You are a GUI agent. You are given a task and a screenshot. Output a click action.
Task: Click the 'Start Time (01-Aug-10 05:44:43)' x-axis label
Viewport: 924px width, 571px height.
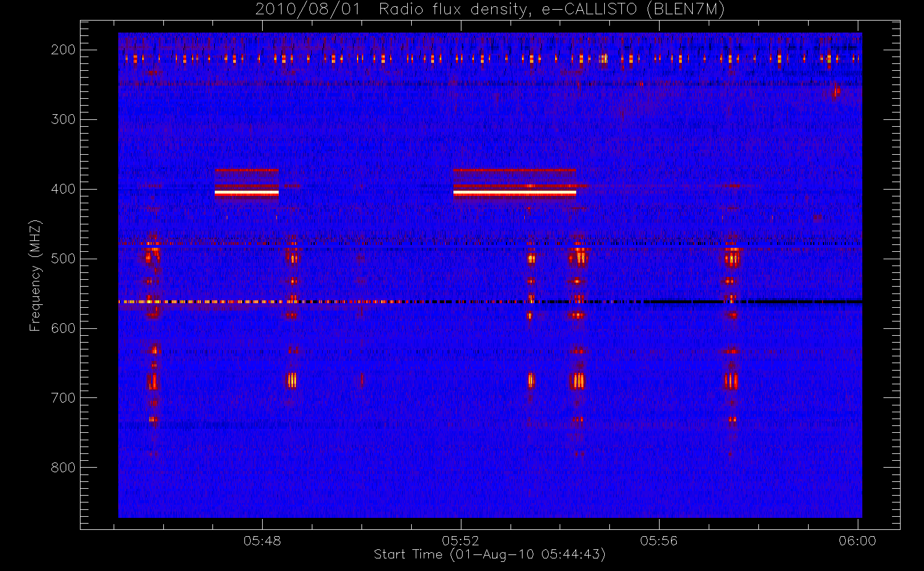(x=489, y=554)
